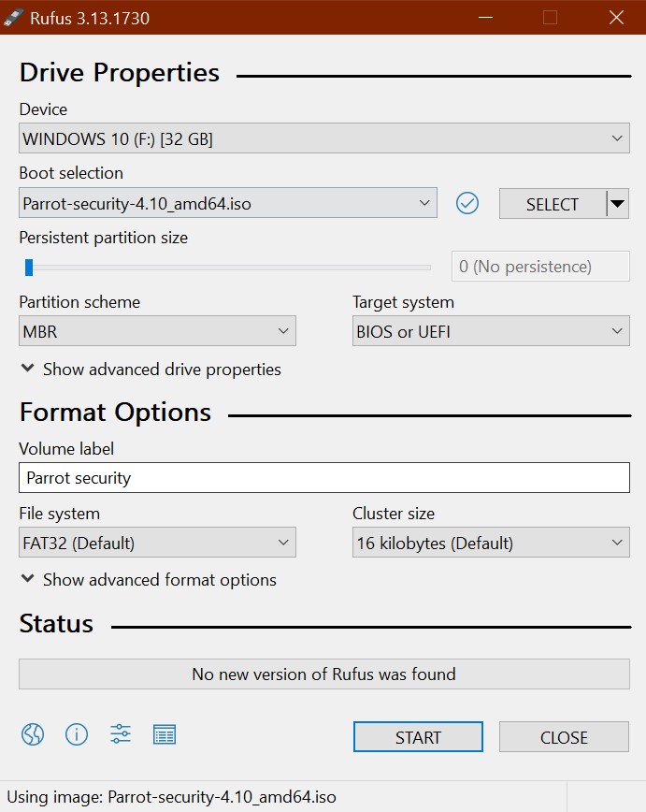Viewport: 646px width, 812px height.
Task: Click the Rufus USB drive title icon
Action: coord(13,17)
